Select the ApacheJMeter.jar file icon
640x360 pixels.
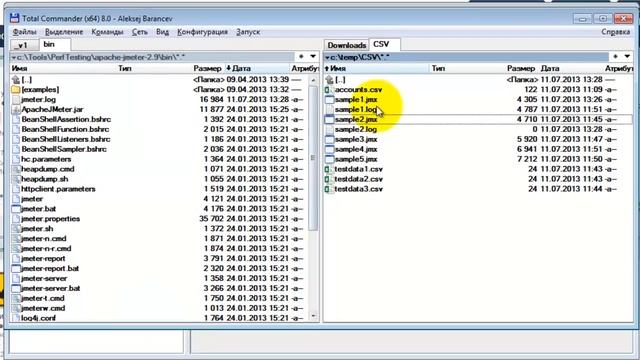(x=16, y=109)
